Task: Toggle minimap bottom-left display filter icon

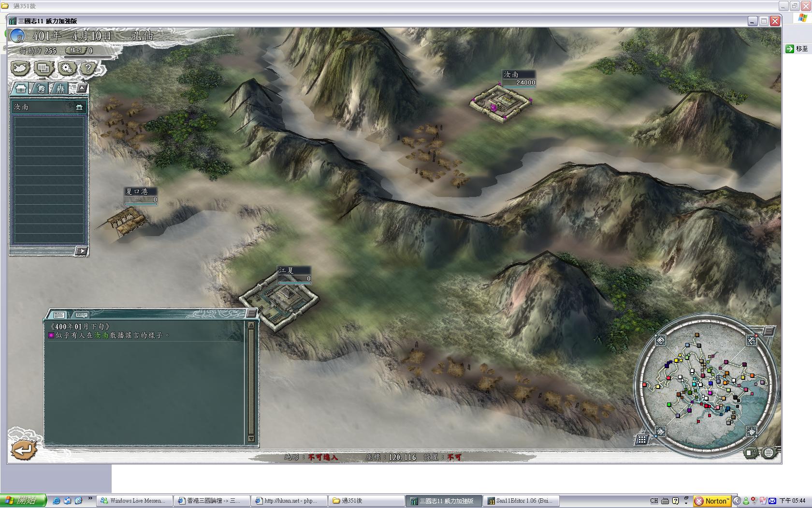Action: pyautogui.click(x=661, y=431)
